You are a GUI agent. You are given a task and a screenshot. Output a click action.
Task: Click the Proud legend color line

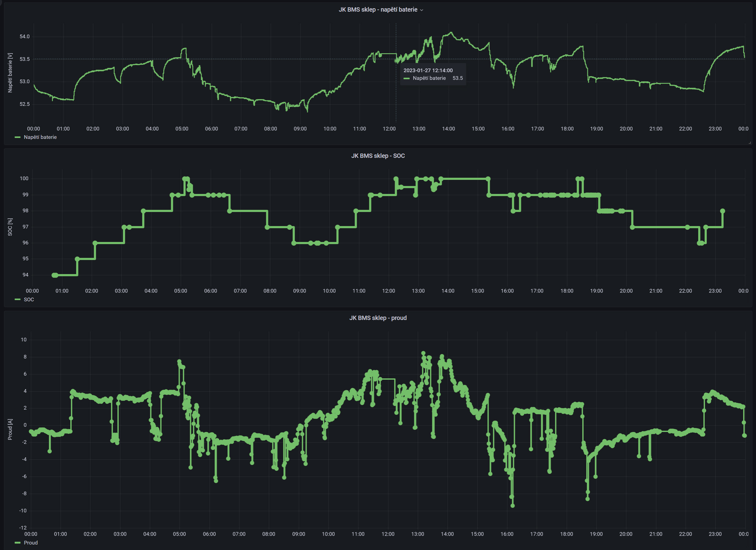coord(18,543)
